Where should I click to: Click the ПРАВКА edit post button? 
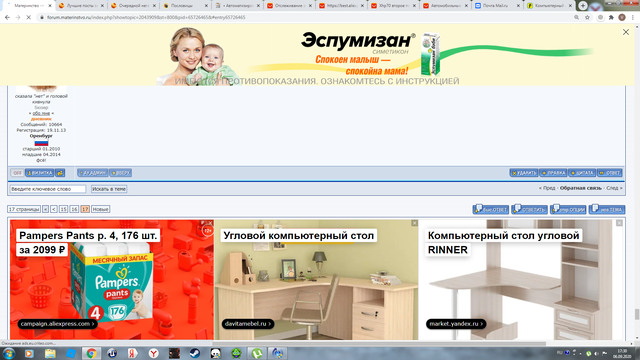tap(553, 173)
